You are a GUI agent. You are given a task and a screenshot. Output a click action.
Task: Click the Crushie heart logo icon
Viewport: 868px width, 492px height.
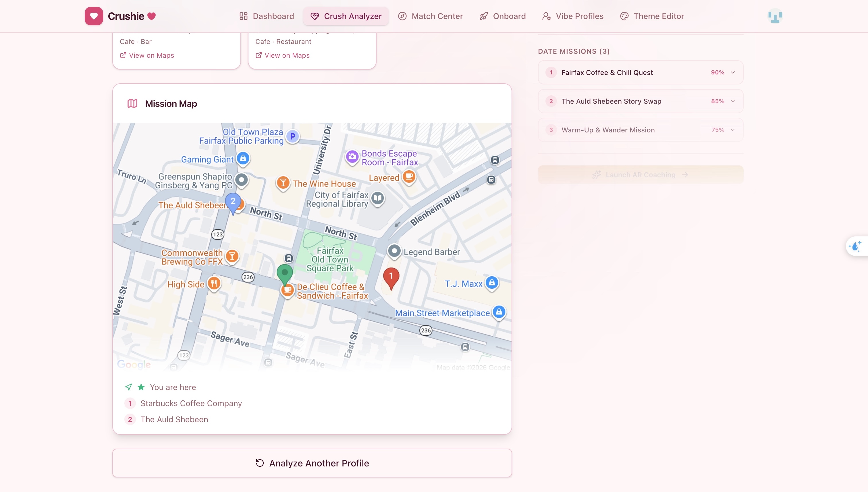94,16
